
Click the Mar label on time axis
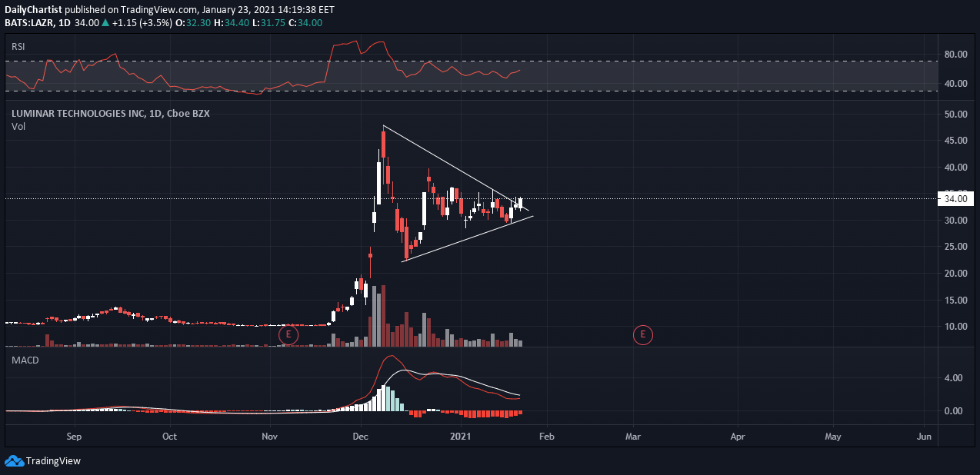(x=634, y=437)
